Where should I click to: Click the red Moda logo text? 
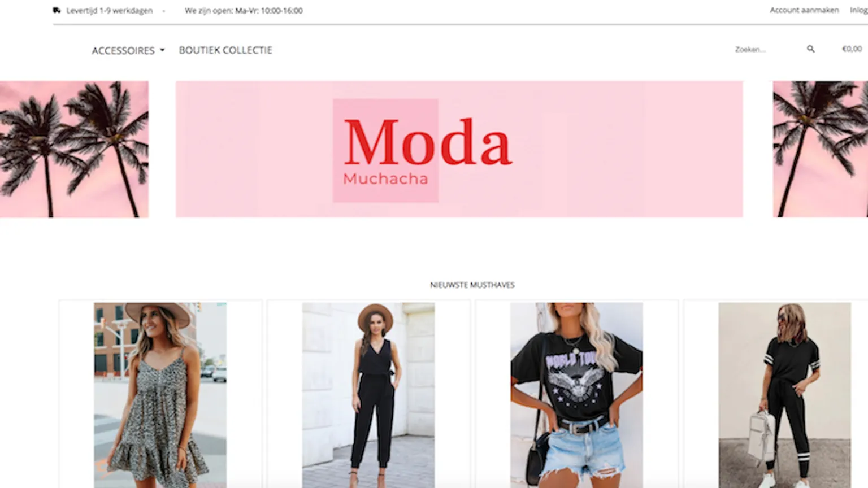428,142
